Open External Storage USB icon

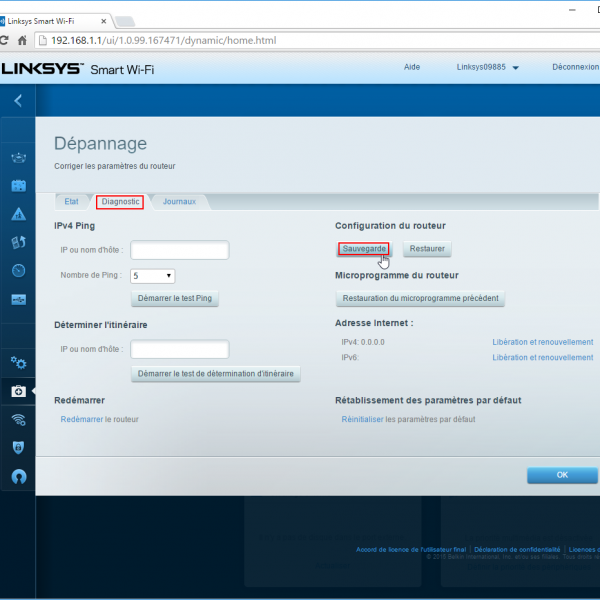tap(18, 299)
